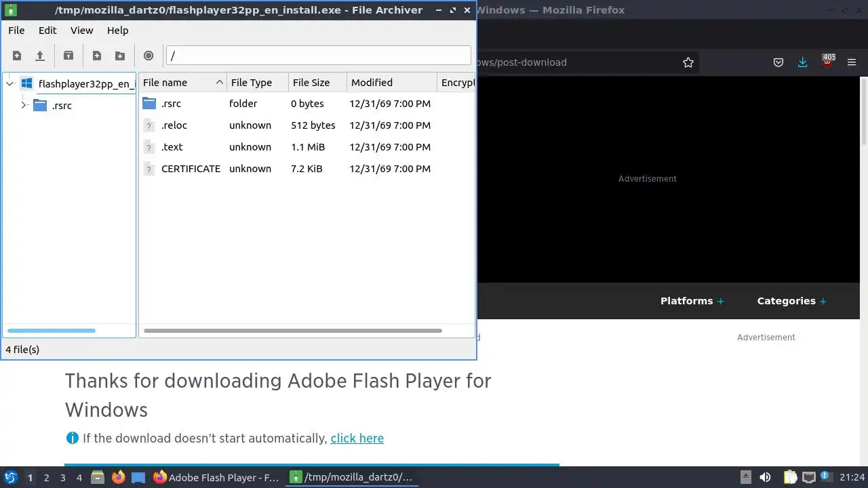The height and width of the screenshot is (488, 868).
Task: Open the Edit menu
Action: tap(47, 30)
